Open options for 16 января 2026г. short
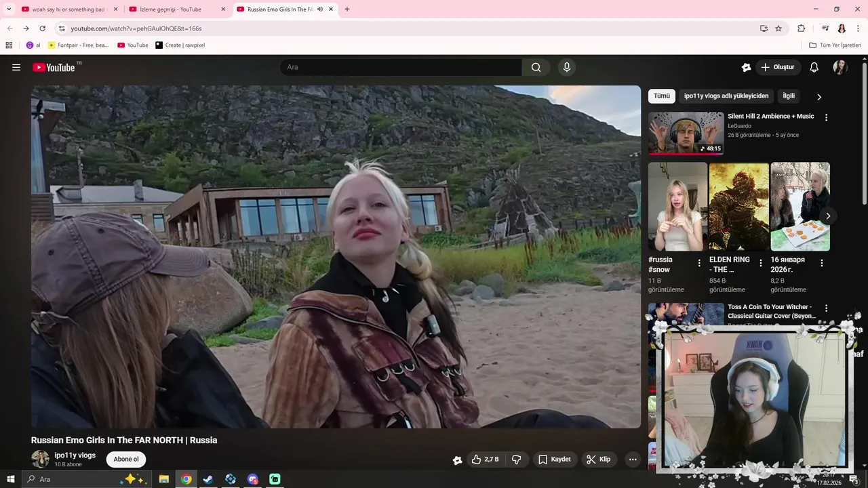Viewport: 868px width, 488px height. coord(821,263)
